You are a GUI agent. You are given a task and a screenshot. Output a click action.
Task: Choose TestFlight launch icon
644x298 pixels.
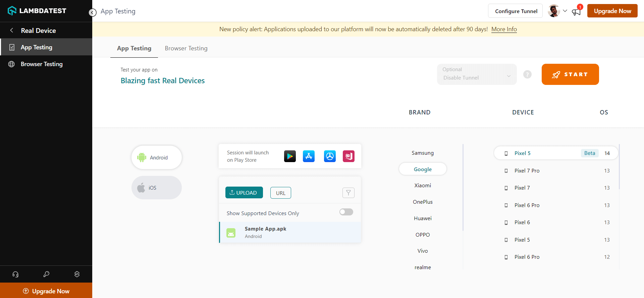tap(330, 156)
